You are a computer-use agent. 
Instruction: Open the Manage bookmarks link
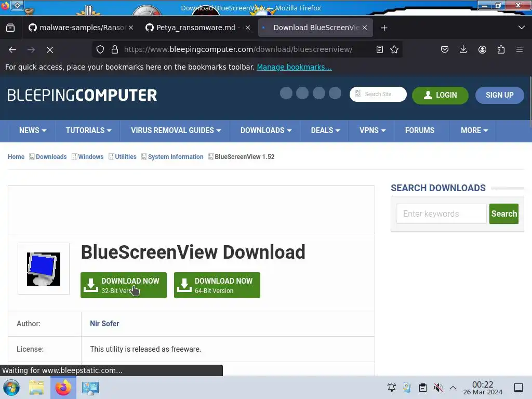tap(294, 67)
